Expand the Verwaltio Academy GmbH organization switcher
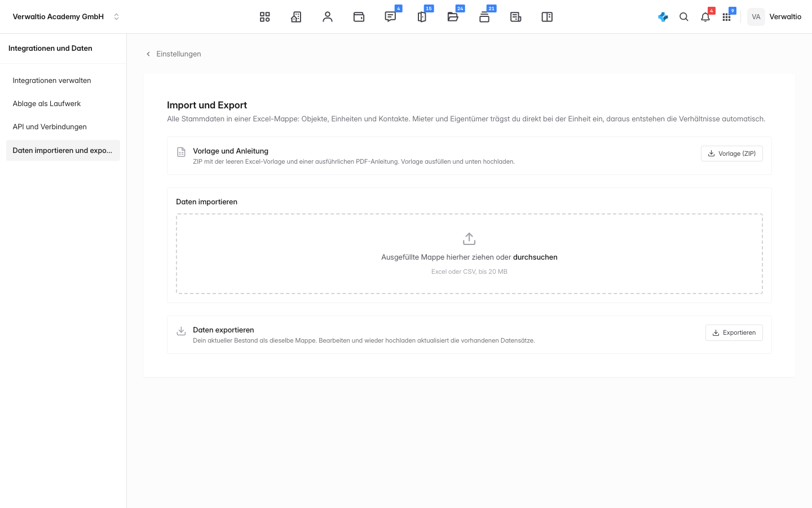This screenshot has width=812, height=508. pos(66,17)
